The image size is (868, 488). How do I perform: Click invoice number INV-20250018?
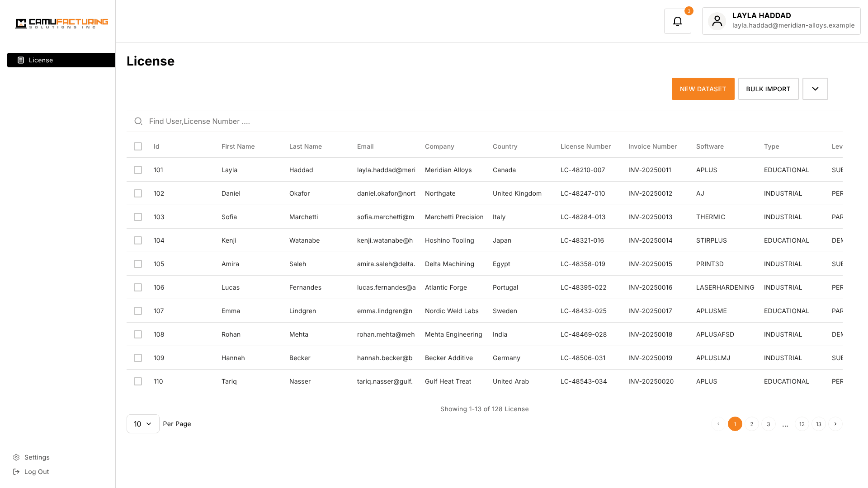pyautogui.click(x=650, y=334)
